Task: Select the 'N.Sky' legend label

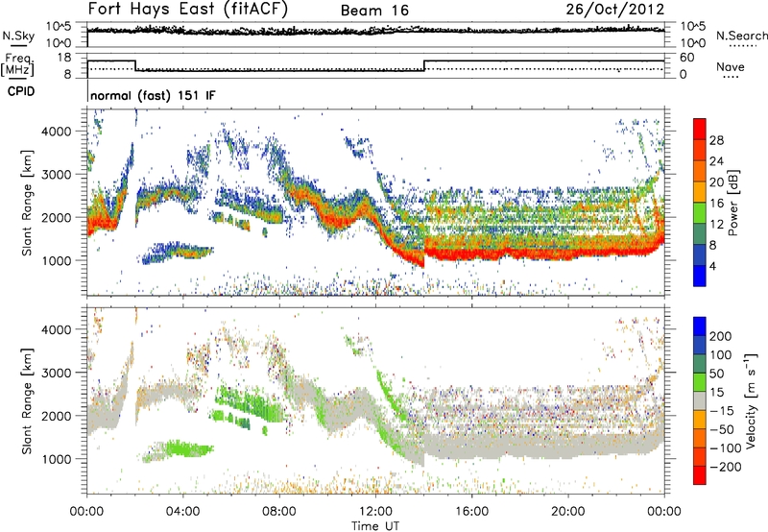Action: point(18,36)
